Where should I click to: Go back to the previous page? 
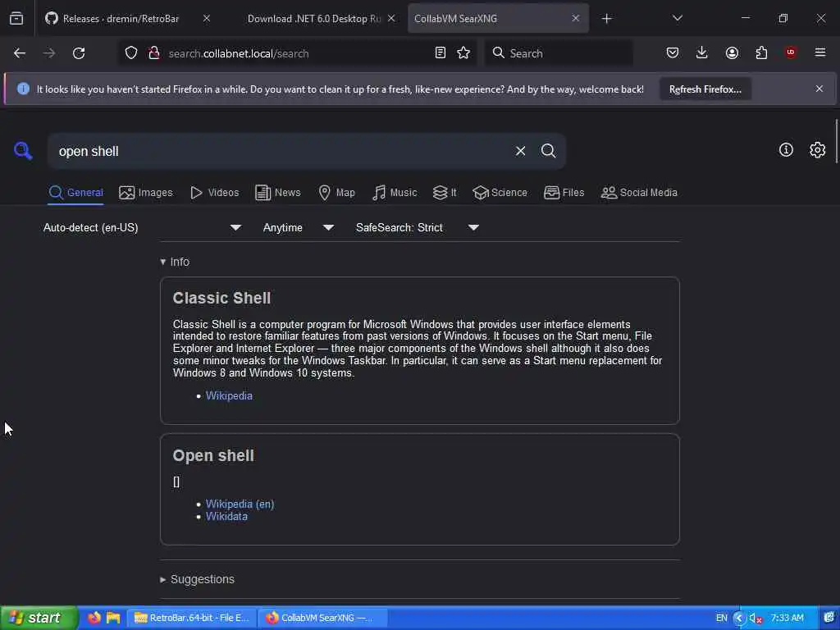pos(20,53)
